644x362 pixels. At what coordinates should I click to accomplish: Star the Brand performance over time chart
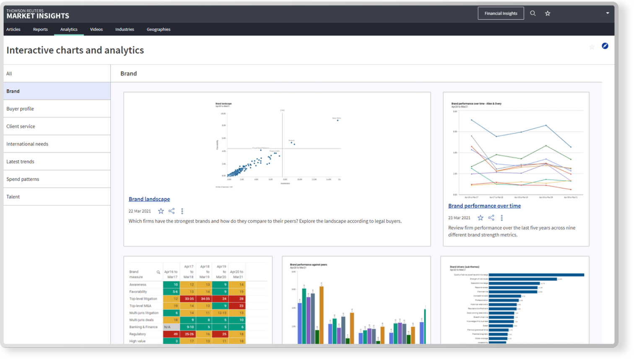pyautogui.click(x=480, y=218)
